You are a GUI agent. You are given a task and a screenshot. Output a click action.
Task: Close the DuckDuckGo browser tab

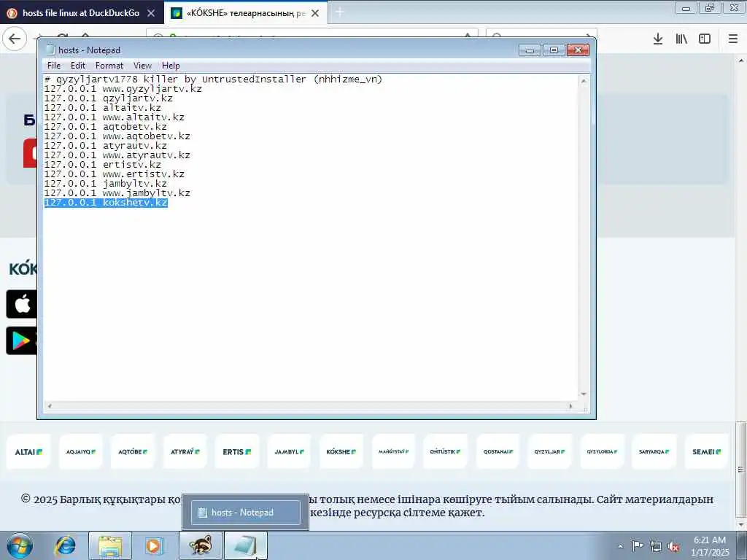[151, 13]
